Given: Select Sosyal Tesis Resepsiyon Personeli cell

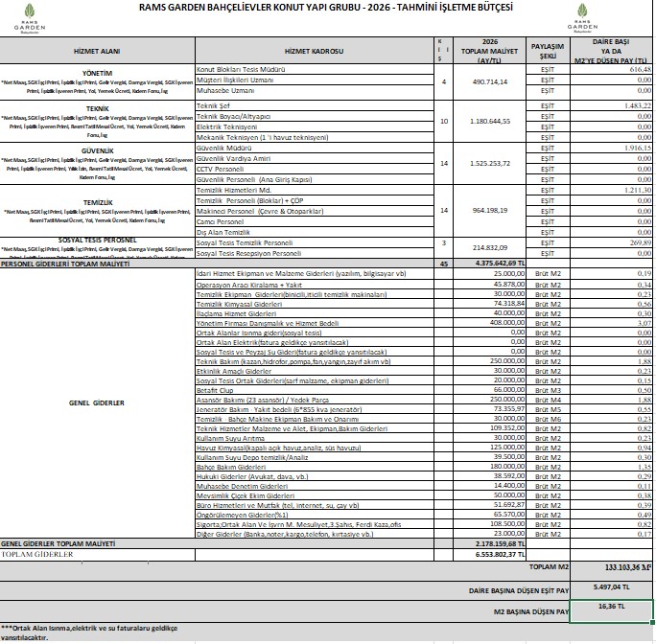Looking at the screenshot, I should pos(315,253).
